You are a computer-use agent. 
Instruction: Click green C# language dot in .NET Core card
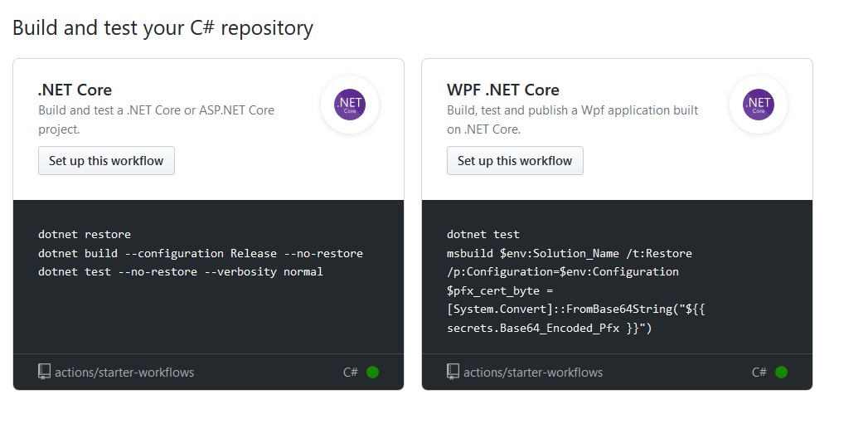tap(372, 372)
